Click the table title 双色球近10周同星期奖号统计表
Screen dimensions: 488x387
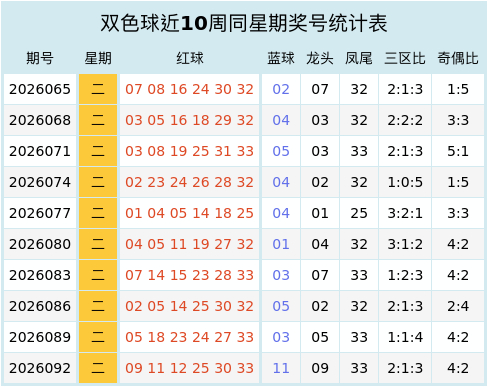point(244,23)
